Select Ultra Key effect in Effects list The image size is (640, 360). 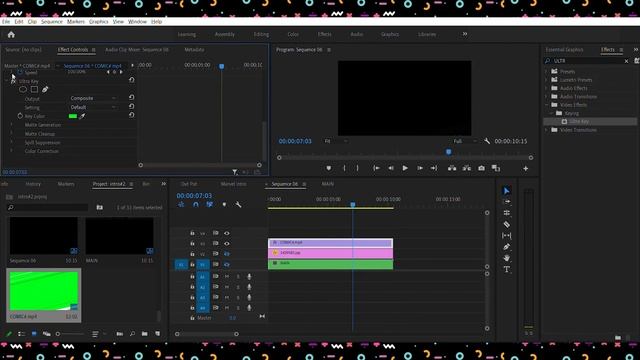tap(579, 122)
